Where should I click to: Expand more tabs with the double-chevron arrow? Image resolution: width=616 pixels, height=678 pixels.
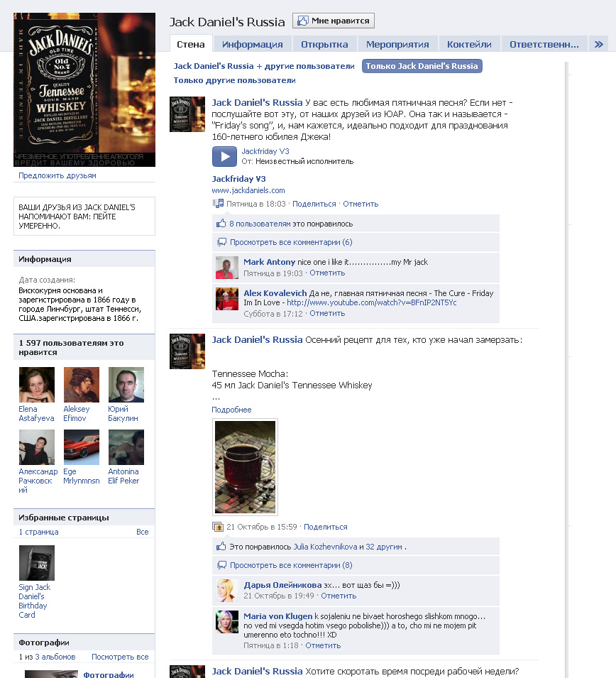pyautogui.click(x=599, y=44)
